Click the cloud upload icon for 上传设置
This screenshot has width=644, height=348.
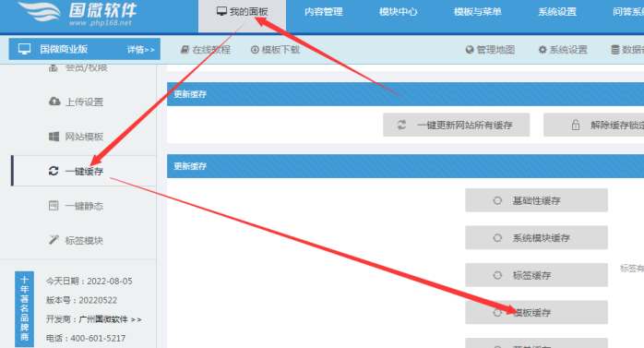point(54,102)
